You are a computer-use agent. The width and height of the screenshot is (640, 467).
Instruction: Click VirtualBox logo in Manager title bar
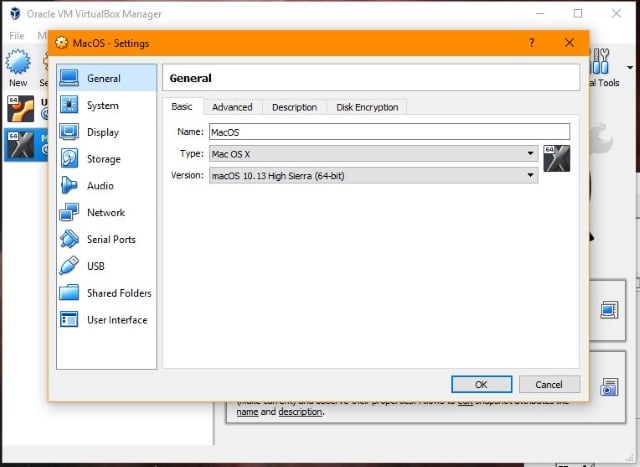pos(15,13)
